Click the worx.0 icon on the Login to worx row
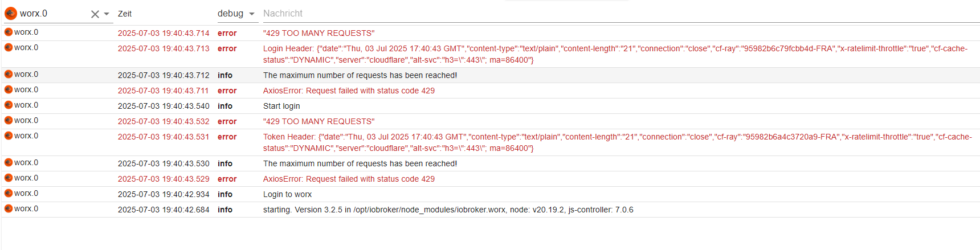The height and width of the screenshot is (250, 980). click(x=9, y=194)
